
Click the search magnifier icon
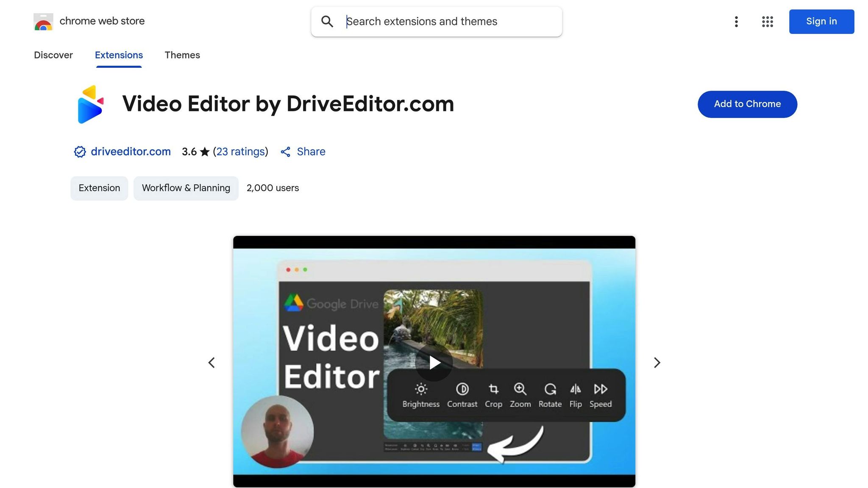tap(327, 22)
